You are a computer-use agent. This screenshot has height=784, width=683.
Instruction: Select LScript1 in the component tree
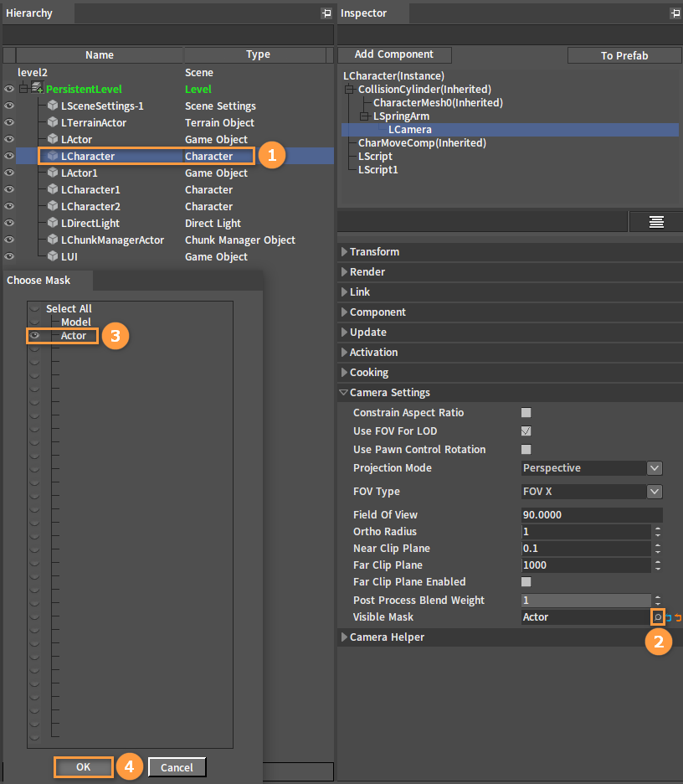377,170
